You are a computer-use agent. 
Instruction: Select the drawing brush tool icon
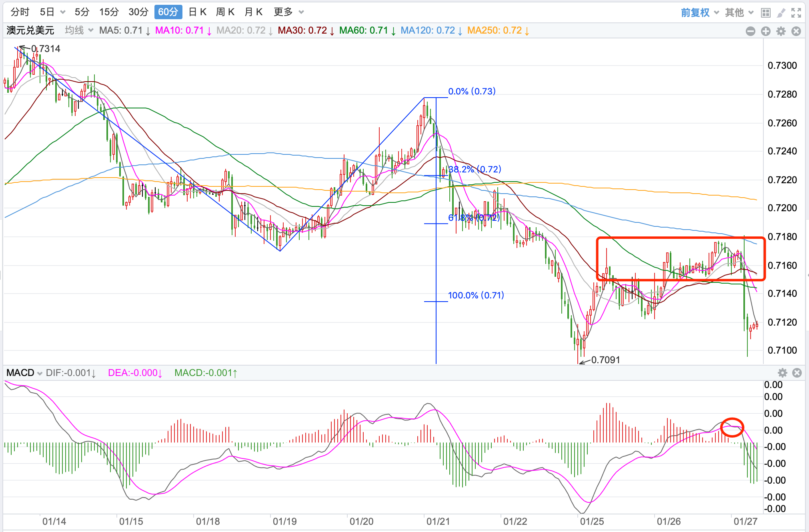coord(781,13)
